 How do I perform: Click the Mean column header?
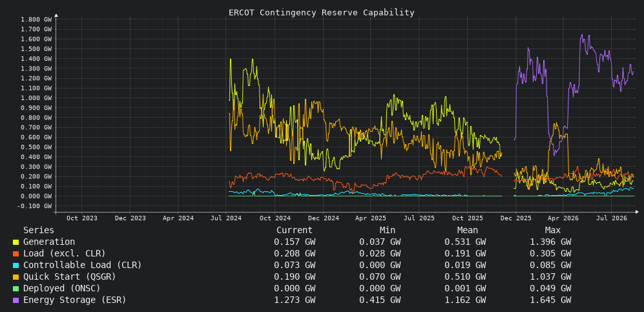point(468,231)
